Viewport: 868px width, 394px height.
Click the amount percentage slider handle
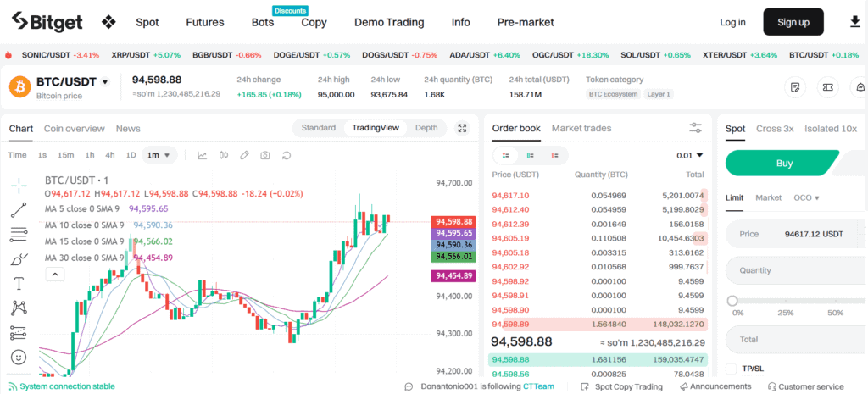(x=732, y=301)
